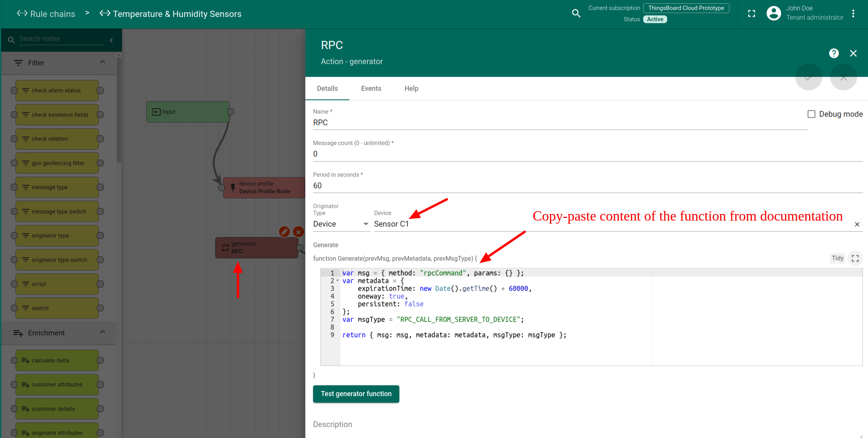The height and width of the screenshot is (438, 868).
Task: Open the Originator Type dropdown
Action: click(x=341, y=224)
